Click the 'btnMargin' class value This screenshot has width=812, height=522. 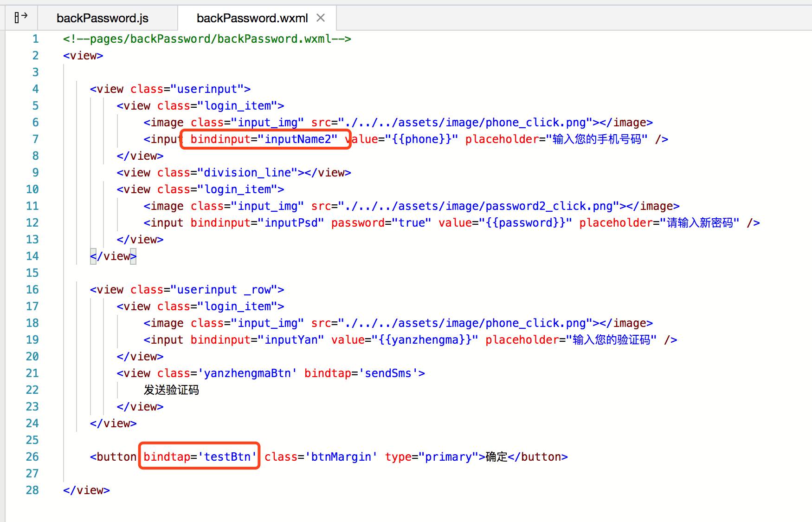(341, 457)
